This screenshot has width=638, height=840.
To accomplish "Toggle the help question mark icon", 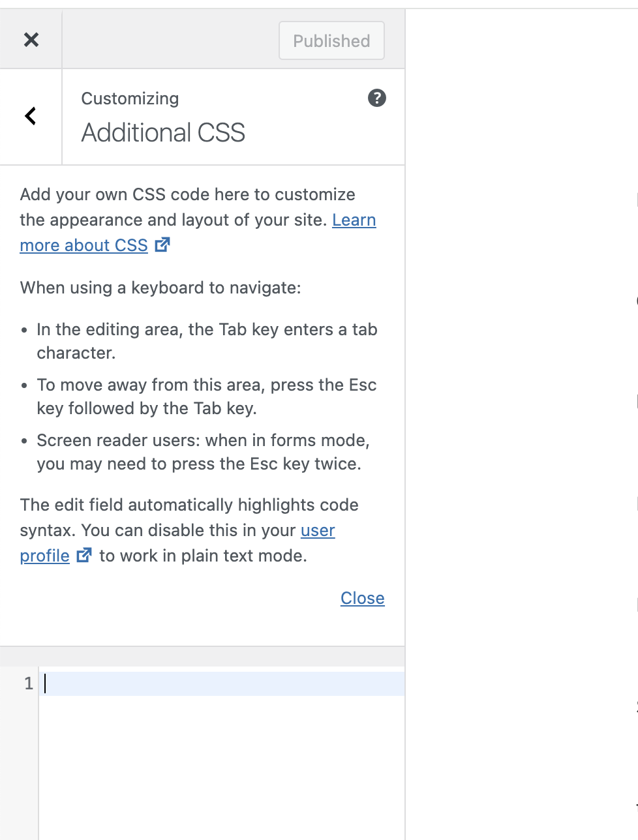I will pos(377,98).
